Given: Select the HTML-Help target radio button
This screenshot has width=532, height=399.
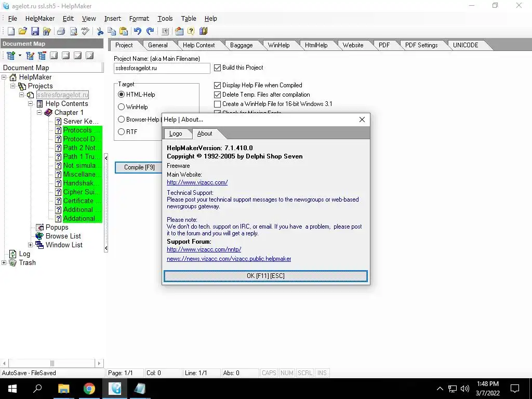Looking at the screenshot, I should tap(121, 95).
